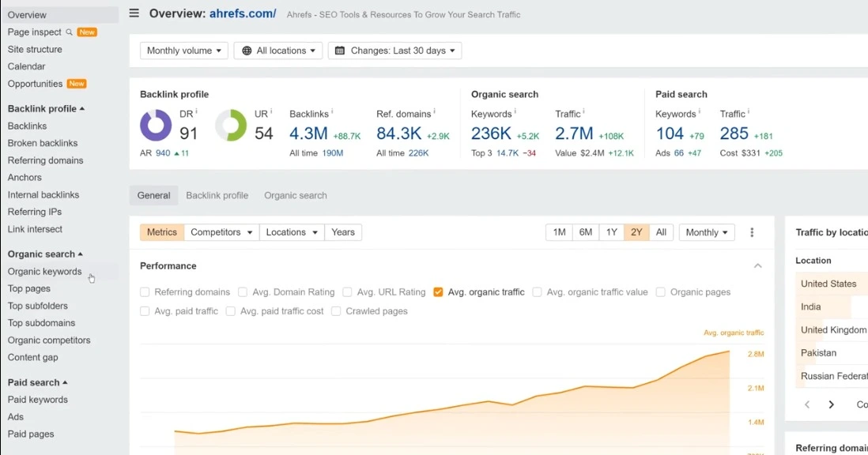
Task: Open Opportunities in sidebar
Action: coord(36,84)
